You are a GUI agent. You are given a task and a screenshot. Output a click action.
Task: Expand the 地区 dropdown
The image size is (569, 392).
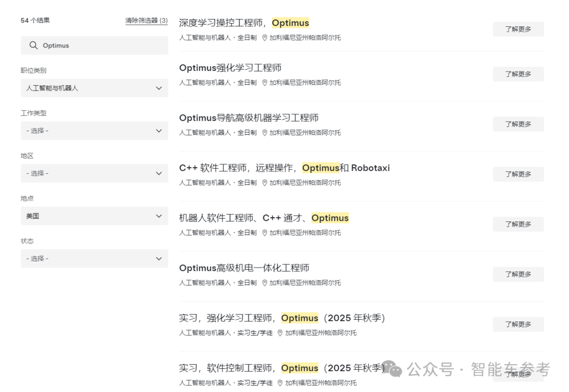[x=94, y=173]
